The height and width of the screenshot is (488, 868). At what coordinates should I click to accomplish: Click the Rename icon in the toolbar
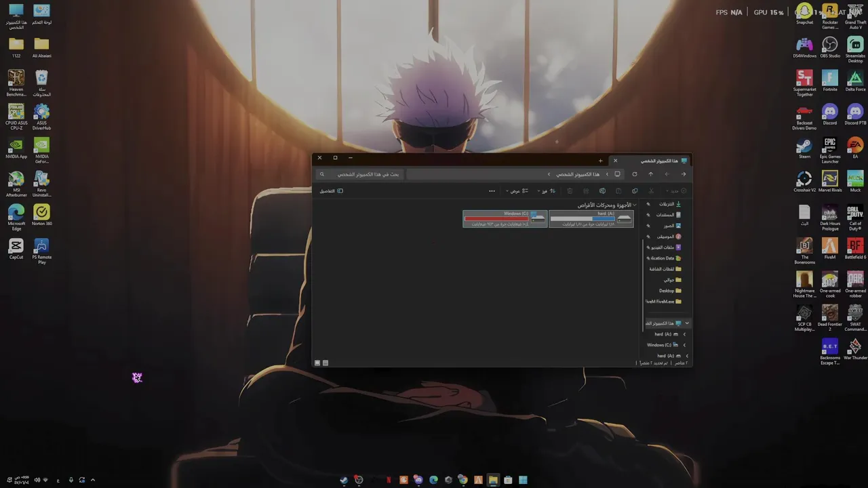[x=602, y=191]
